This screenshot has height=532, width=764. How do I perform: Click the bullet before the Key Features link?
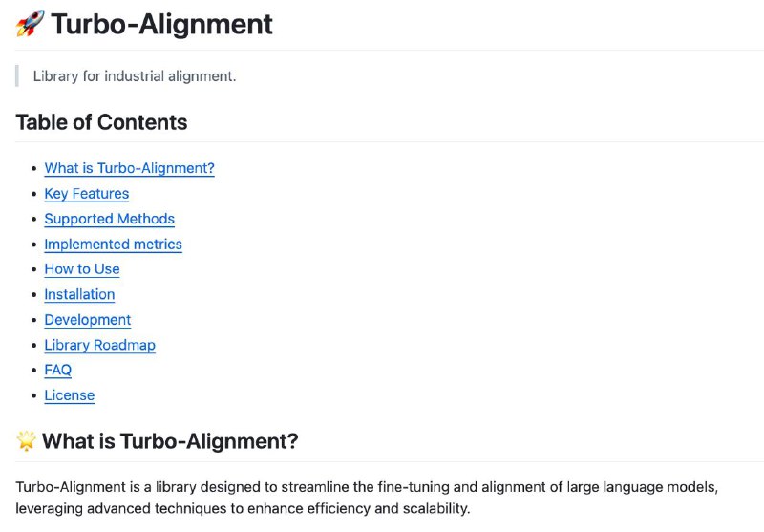(33, 194)
